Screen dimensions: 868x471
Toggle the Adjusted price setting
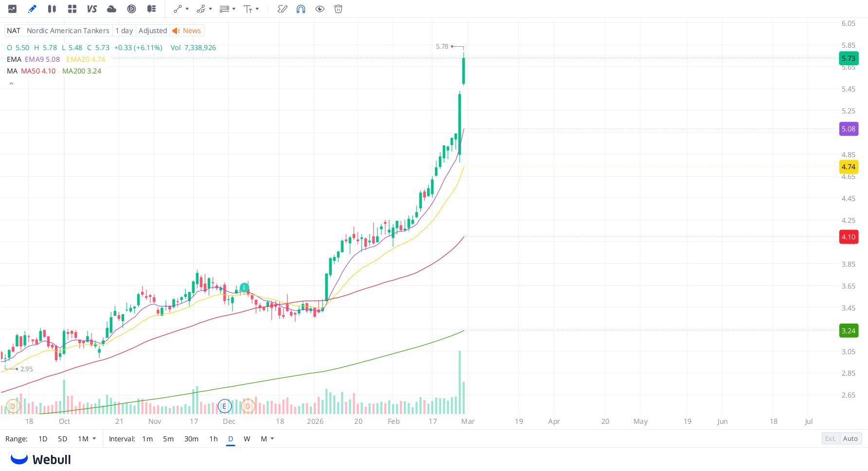pos(153,31)
